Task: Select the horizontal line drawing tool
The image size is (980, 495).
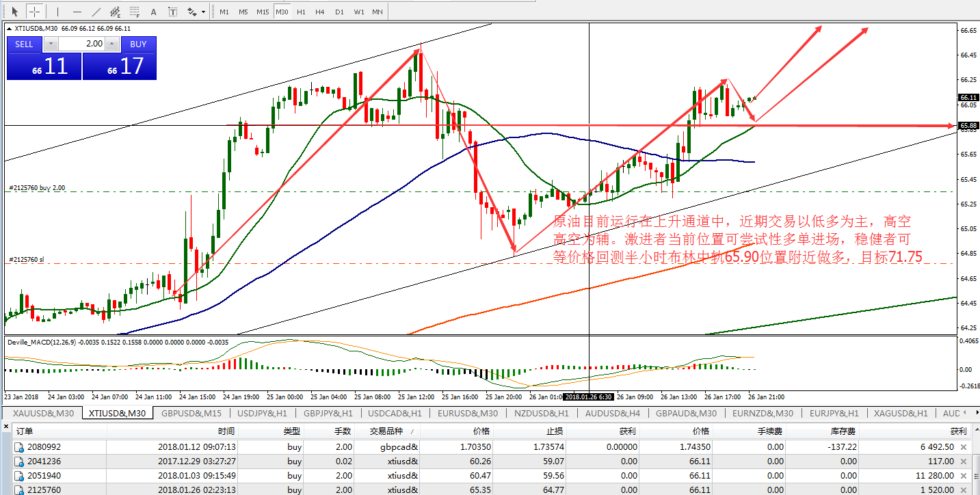Action: coord(77,12)
